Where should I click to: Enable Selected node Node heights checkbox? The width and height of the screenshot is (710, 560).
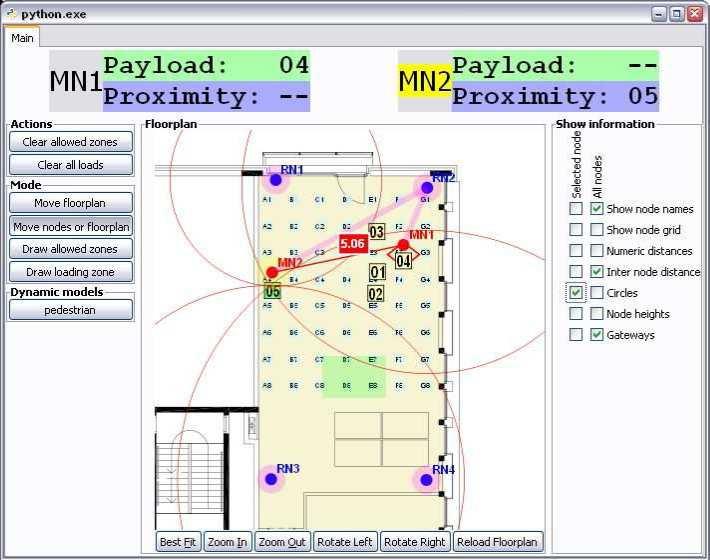(576, 313)
